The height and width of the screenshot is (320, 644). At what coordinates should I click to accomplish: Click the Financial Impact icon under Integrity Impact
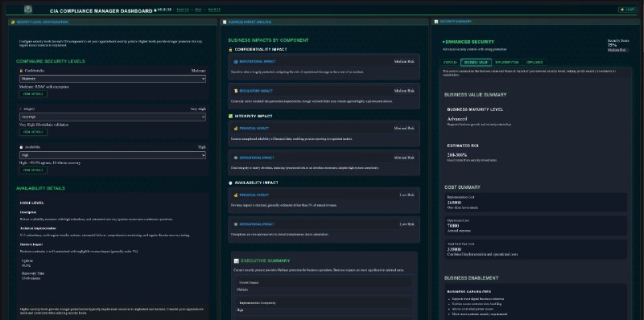[x=236, y=129]
